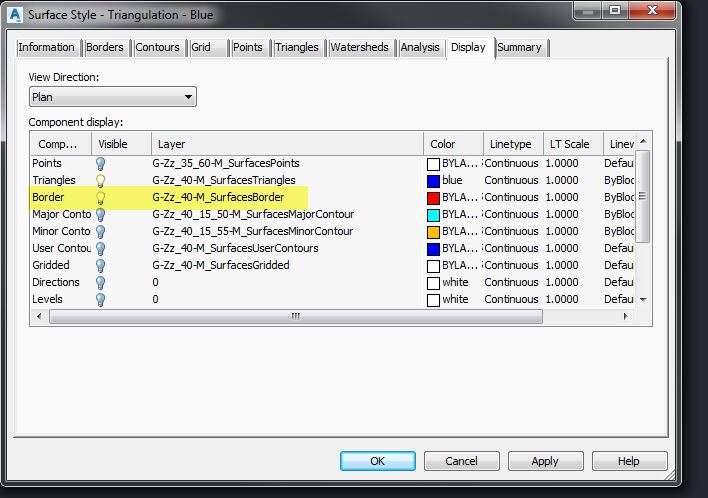Click the Layer column header
This screenshot has height=498, width=708.
(x=287, y=144)
